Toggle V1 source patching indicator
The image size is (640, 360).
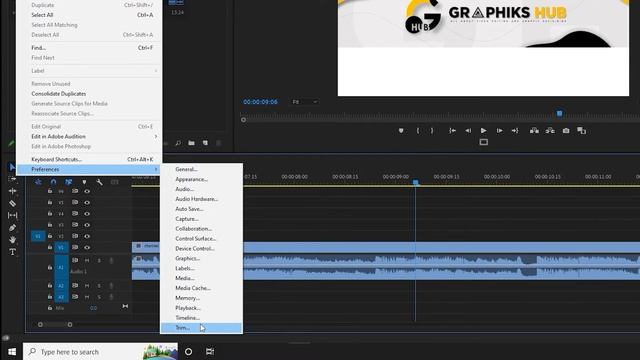click(38, 236)
